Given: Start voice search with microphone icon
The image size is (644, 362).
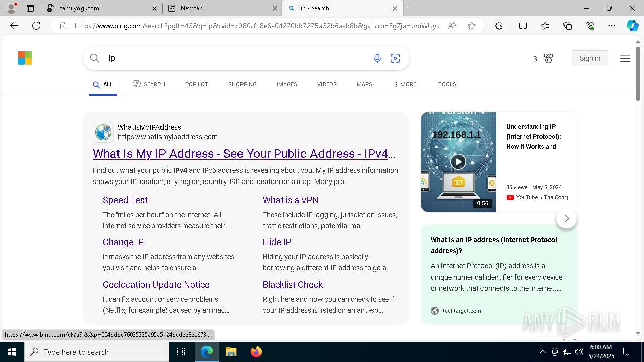Looking at the screenshot, I should coord(377,58).
